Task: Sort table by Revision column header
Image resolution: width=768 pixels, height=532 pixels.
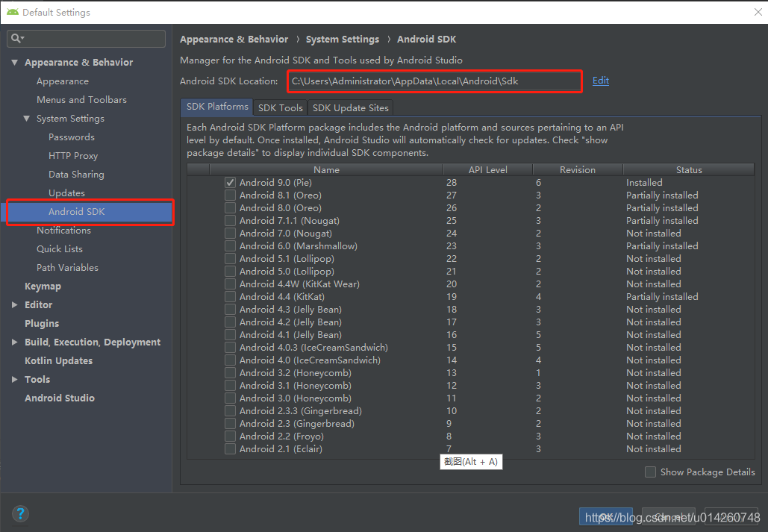Action: pyautogui.click(x=578, y=169)
